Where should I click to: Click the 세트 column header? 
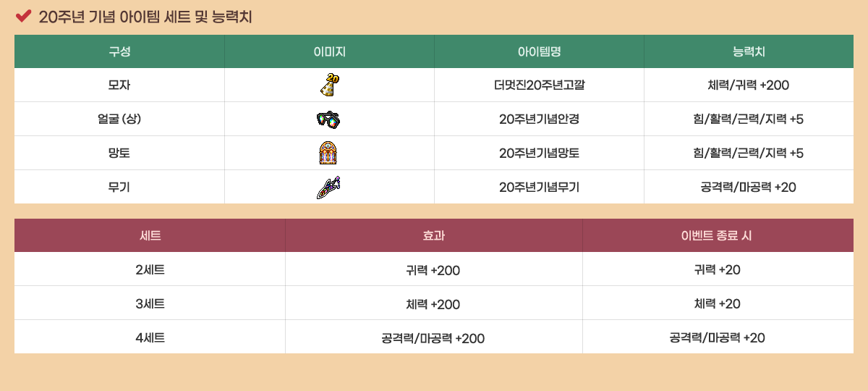click(150, 235)
